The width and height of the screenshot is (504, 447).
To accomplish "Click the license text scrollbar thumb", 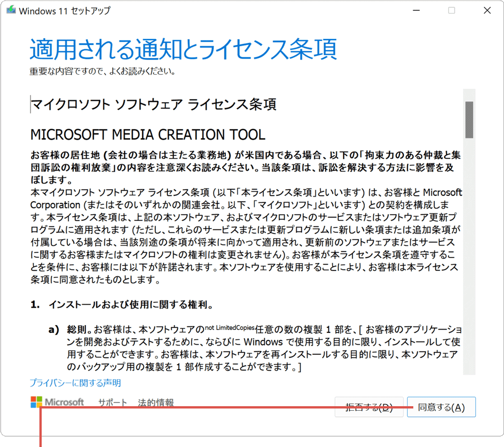I will point(469,120).
